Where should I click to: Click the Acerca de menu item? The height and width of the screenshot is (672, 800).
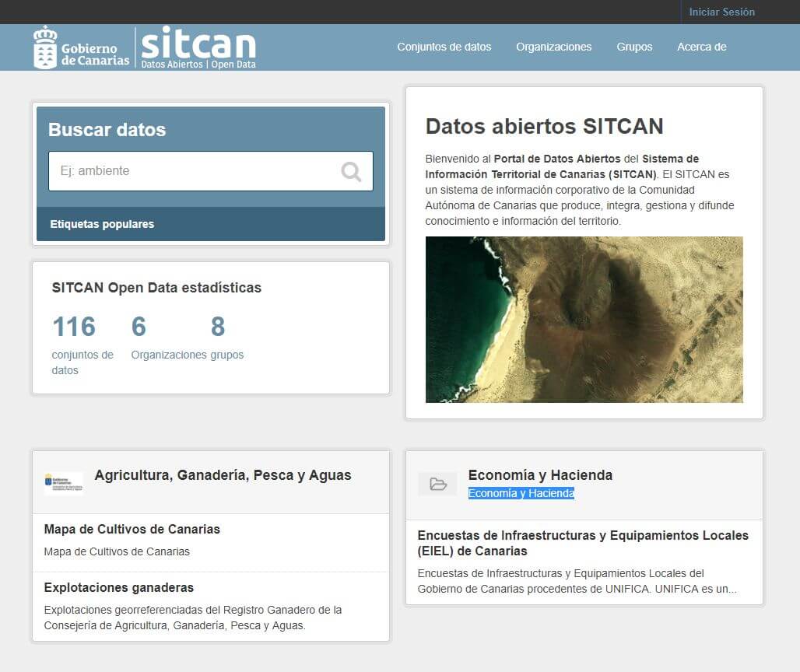point(700,47)
